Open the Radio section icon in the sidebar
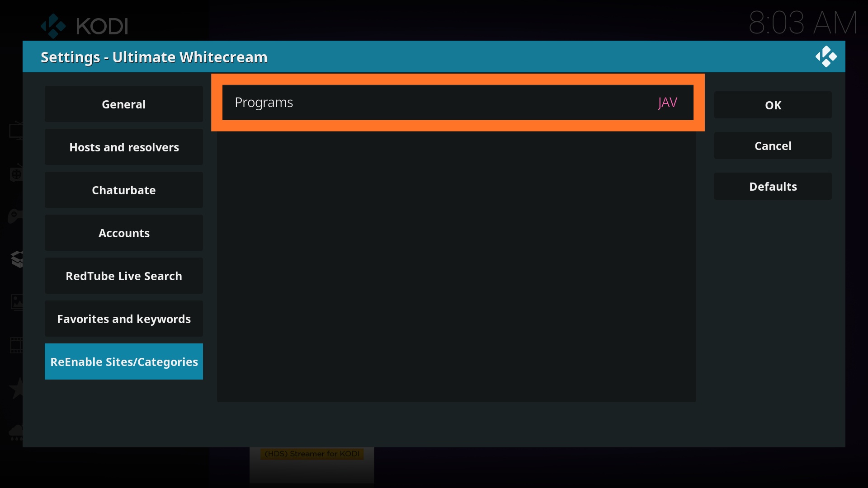This screenshot has height=488, width=868. [x=16, y=173]
